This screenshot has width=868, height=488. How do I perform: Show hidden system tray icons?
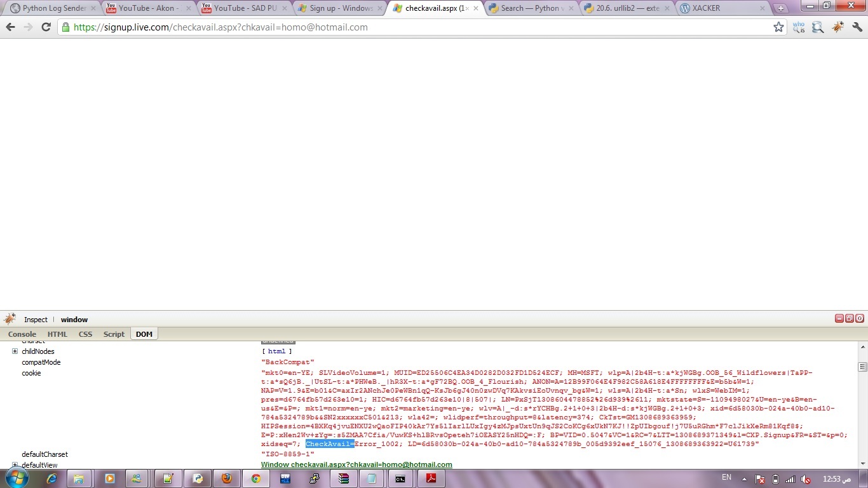click(x=744, y=478)
